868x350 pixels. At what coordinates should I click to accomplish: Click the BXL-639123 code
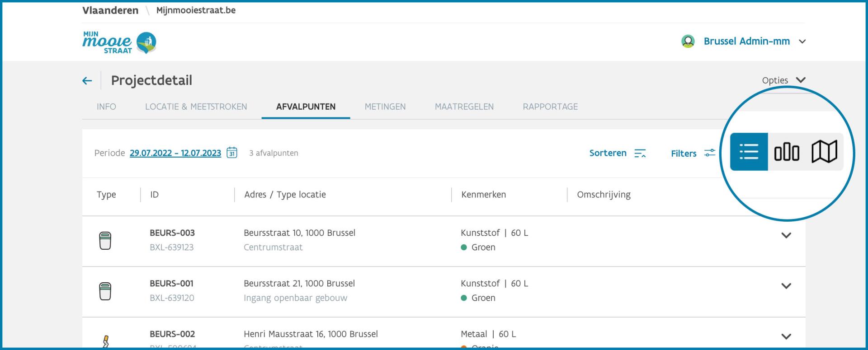[171, 247]
